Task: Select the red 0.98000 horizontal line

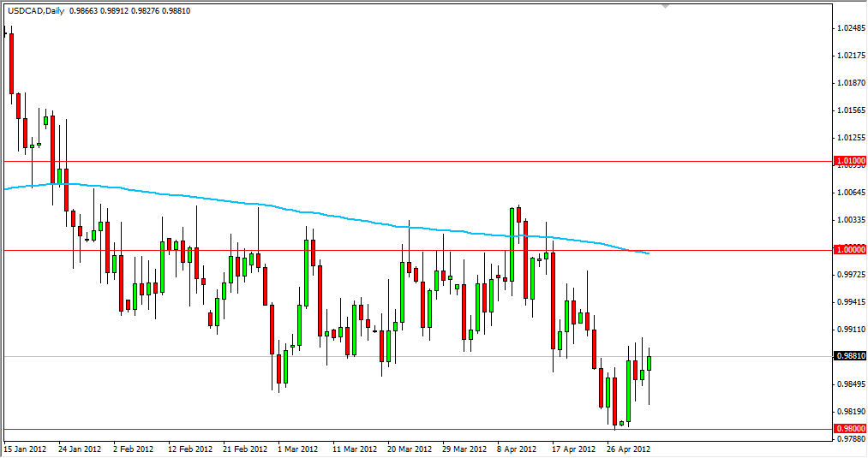Action: (343, 429)
